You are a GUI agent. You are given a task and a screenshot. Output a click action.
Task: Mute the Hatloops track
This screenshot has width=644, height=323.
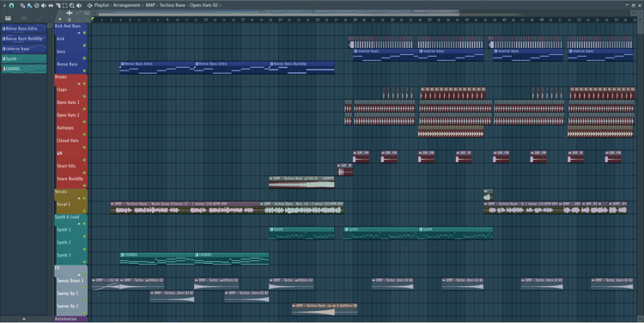pos(85,134)
